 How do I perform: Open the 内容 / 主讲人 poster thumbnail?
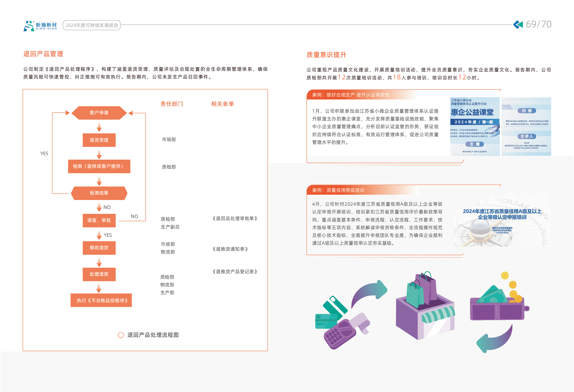click(x=526, y=126)
